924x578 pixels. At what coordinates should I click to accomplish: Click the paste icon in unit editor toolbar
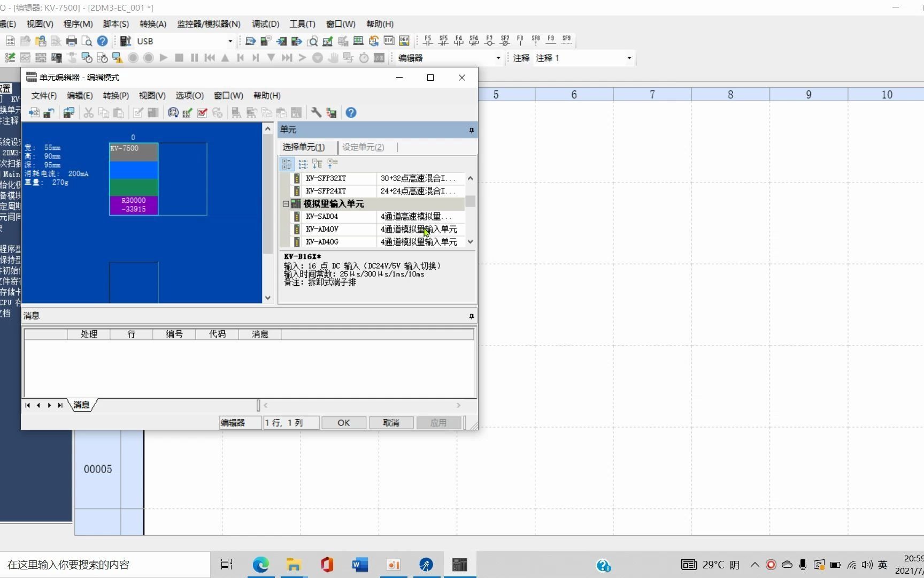pyautogui.click(x=118, y=112)
